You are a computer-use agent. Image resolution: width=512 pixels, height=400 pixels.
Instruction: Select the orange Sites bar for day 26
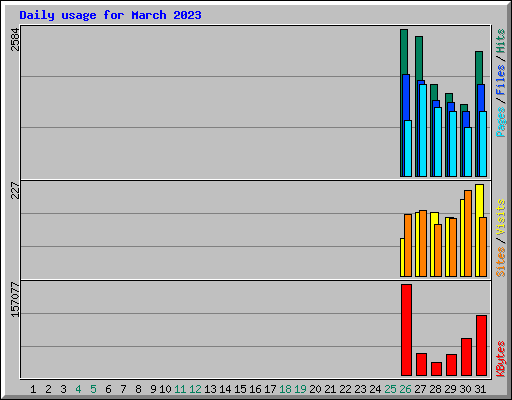coord(408,245)
